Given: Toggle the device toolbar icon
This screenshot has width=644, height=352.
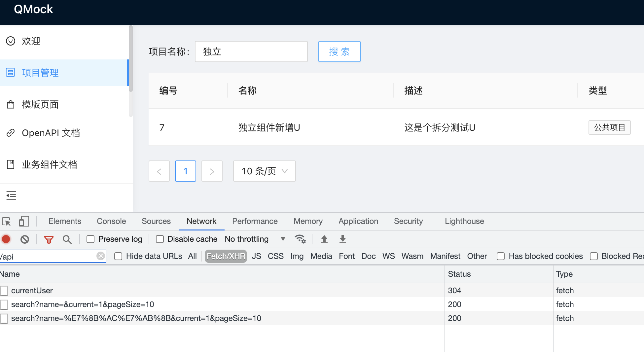Looking at the screenshot, I should point(24,221).
